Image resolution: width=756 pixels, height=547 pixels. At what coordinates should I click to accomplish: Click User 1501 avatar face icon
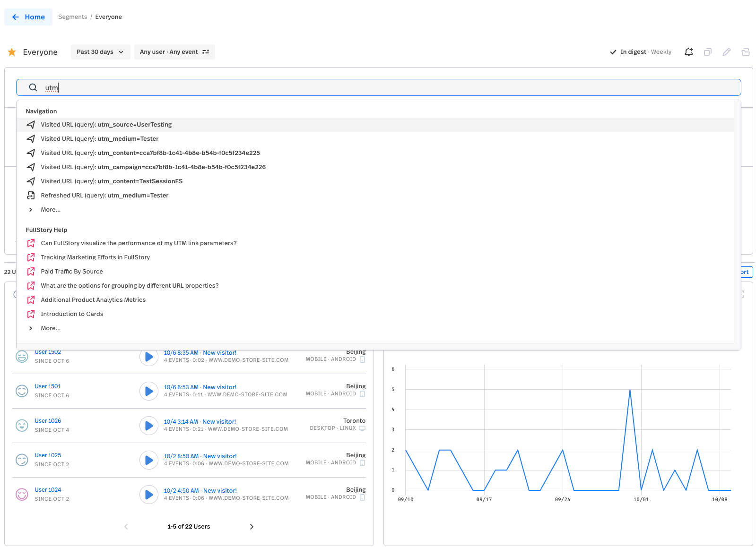point(22,391)
